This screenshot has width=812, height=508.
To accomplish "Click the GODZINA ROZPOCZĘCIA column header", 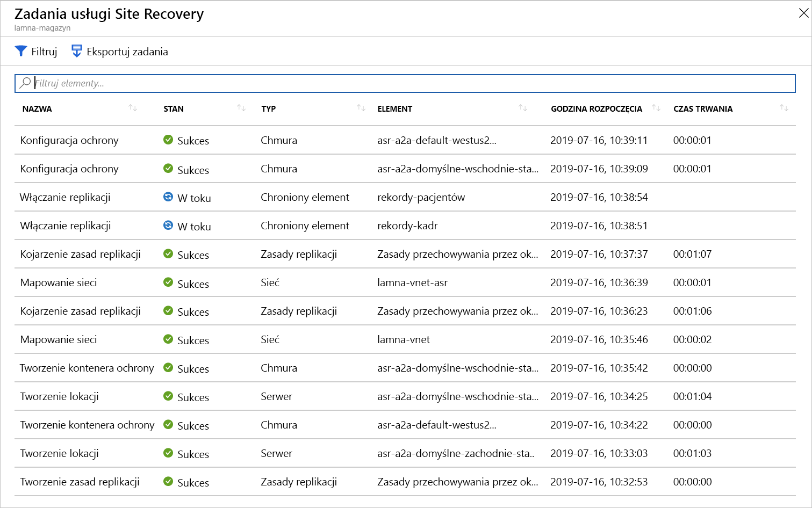I will click(x=597, y=108).
